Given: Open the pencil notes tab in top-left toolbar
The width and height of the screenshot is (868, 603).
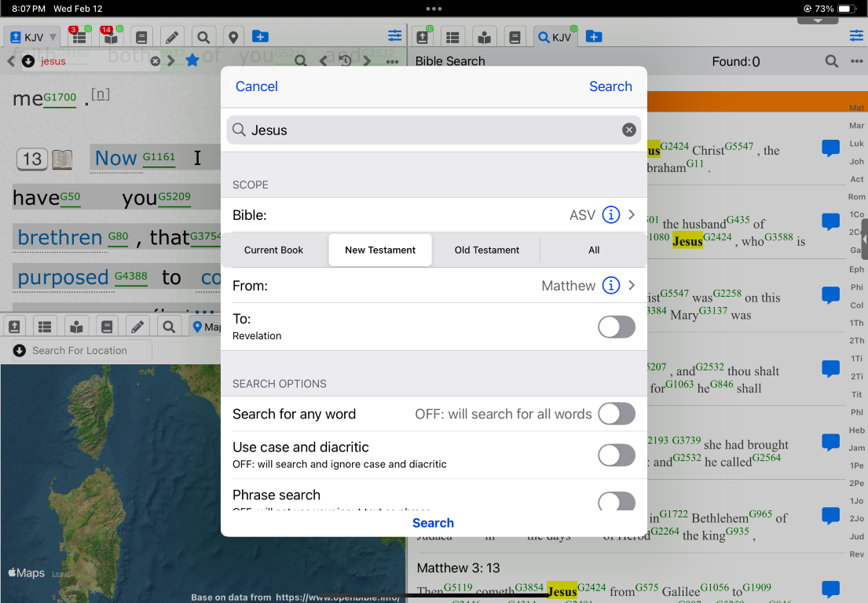Looking at the screenshot, I should point(172,37).
